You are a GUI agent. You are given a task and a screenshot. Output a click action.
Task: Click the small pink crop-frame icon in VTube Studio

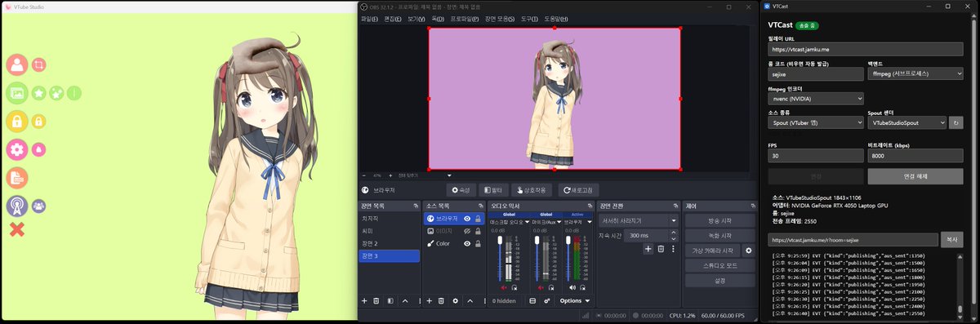(x=38, y=64)
